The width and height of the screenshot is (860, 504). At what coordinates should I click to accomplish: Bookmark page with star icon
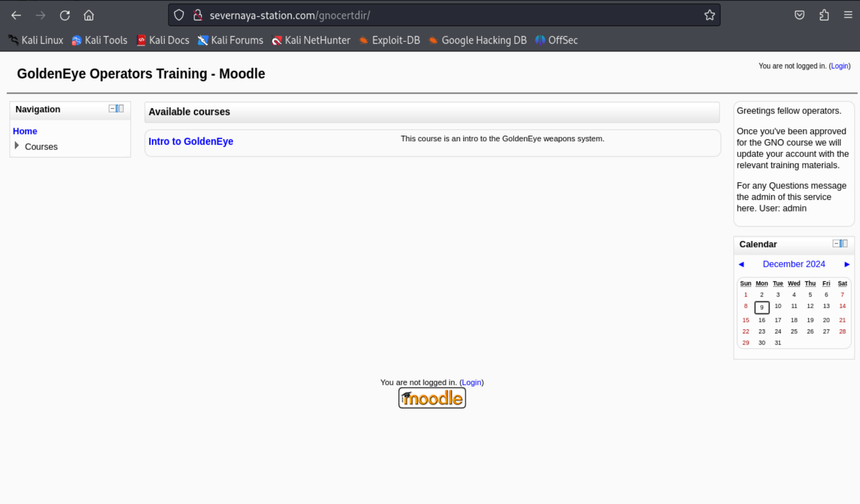click(x=709, y=15)
